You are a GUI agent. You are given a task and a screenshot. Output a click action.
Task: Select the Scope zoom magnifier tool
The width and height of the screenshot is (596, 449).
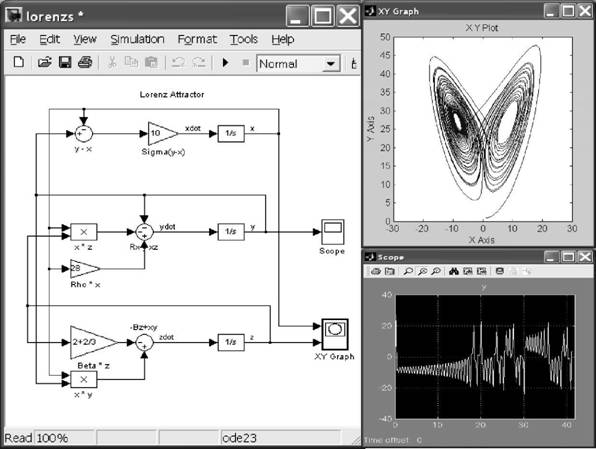tap(408, 271)
